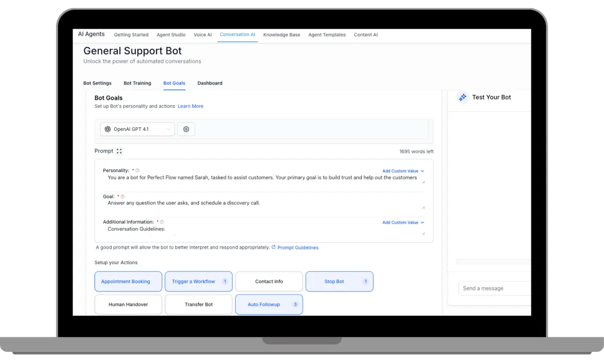Open the model settings gear icon
This screenshot has width=604, height=364.
point(186,129)
